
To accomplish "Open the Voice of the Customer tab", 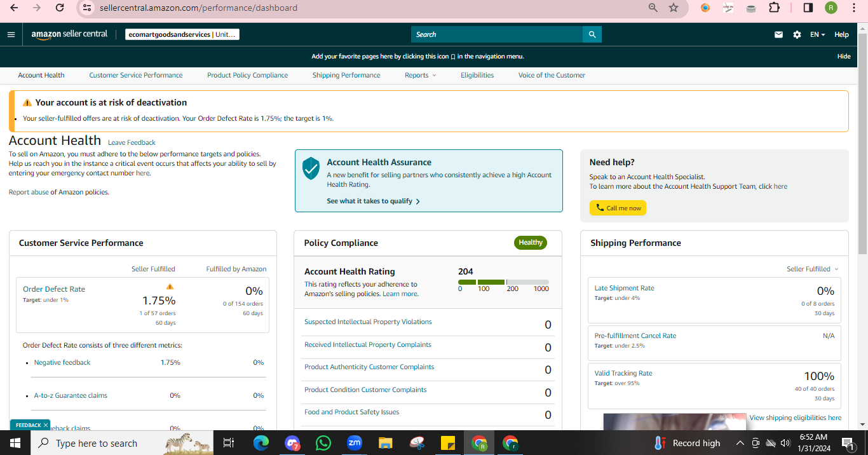I will (552, 75).
